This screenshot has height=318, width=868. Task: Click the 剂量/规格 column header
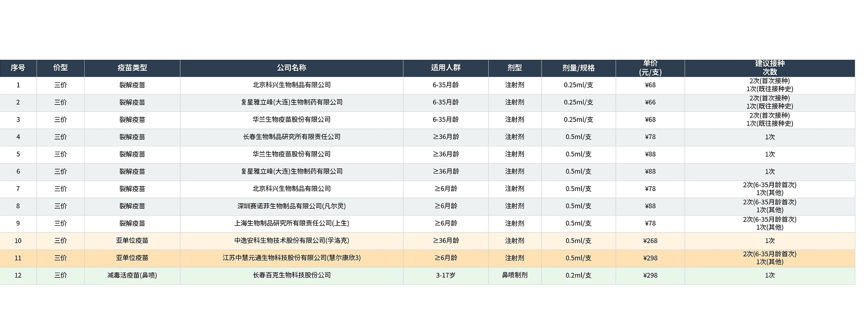579,68
